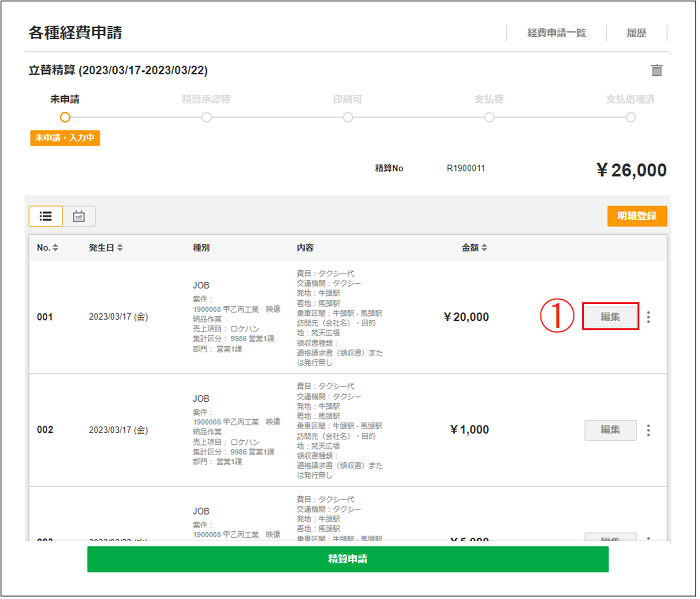The width and height of the screenshot is (700, 599).
Task: Open the three-dot menu for row 001
Action: click(649, 317)
